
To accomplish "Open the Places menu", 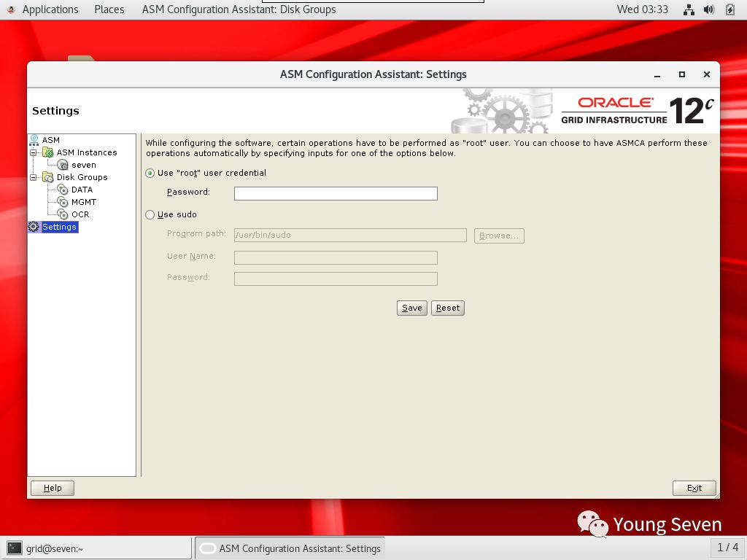I will click(x=109, y=9).
